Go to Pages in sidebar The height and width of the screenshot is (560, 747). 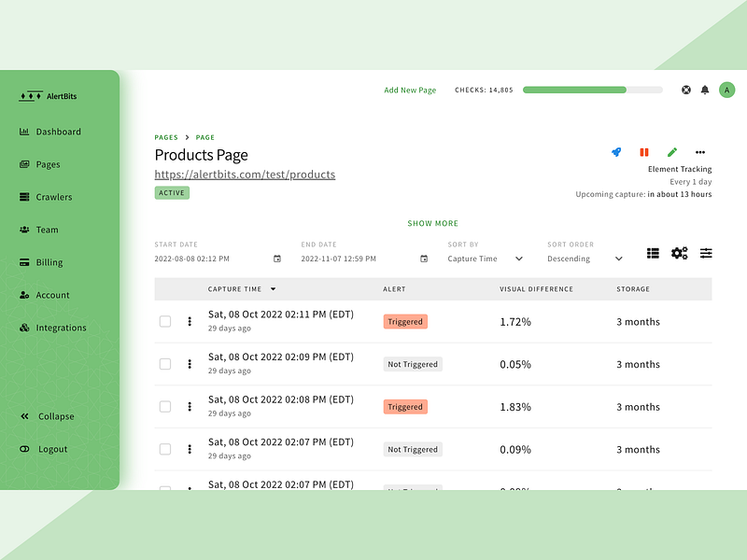coord(40,164)
